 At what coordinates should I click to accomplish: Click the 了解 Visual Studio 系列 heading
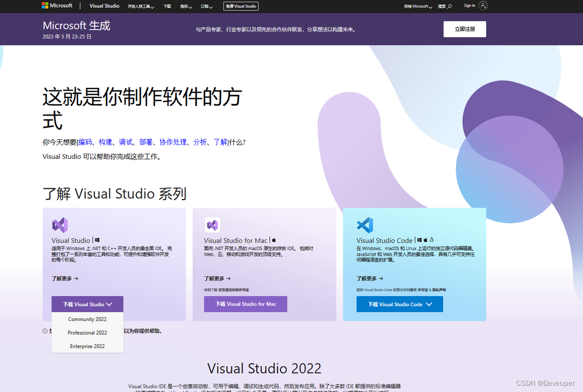coord(114,193)
